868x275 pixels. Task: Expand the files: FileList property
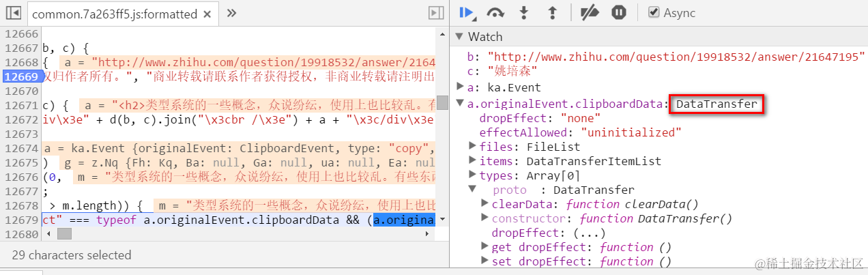[x=473, y=147]
